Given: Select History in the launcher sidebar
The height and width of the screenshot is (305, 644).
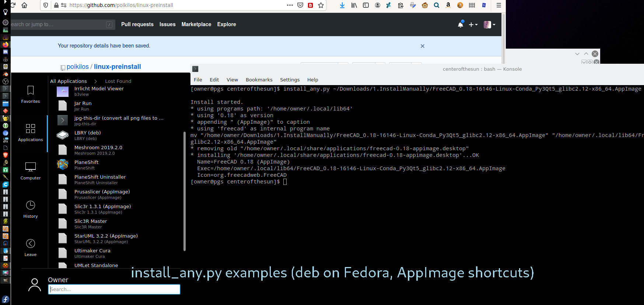Looking at the screenshot, I should (31, 210).
